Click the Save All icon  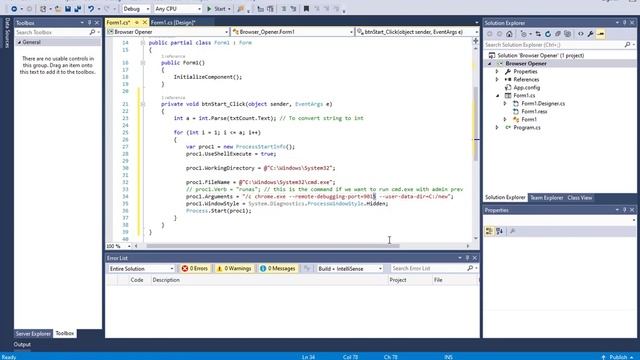78,9
